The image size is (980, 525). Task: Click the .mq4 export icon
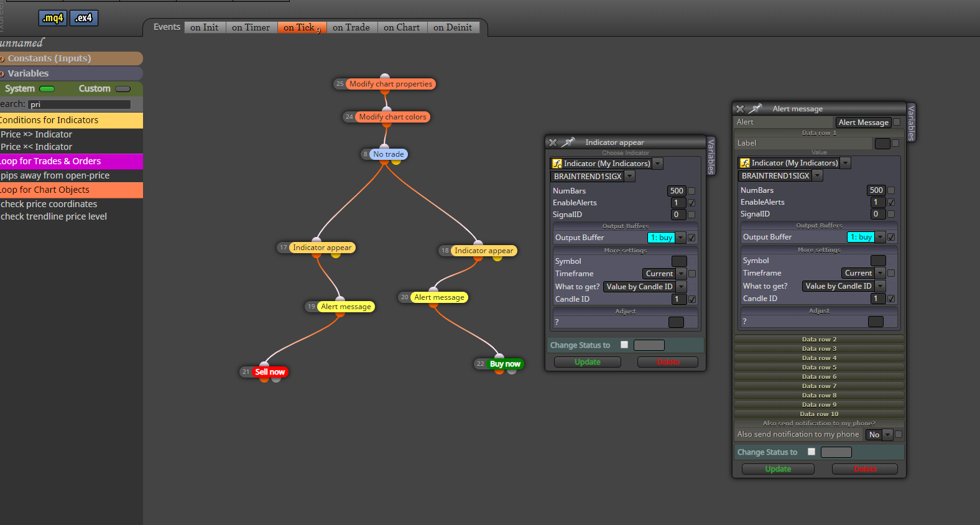pyautogui.click(x=53, y=18)
